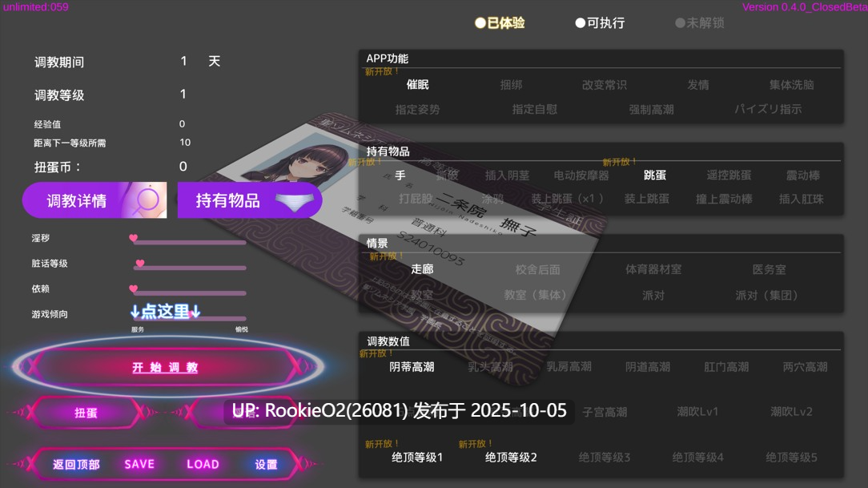Screen dimensions: 868x488
Task: Adjust the 游戏倾向 slider
Action: 189,317
